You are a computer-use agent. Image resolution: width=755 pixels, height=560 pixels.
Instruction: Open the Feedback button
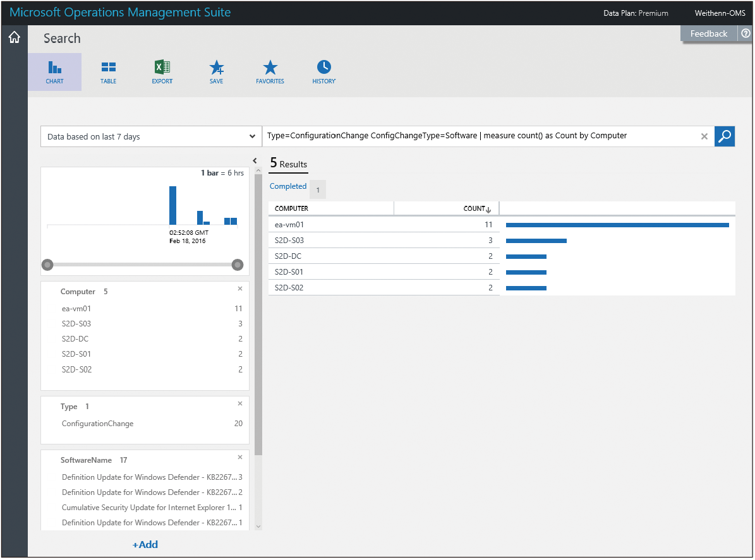pos(709,33)
